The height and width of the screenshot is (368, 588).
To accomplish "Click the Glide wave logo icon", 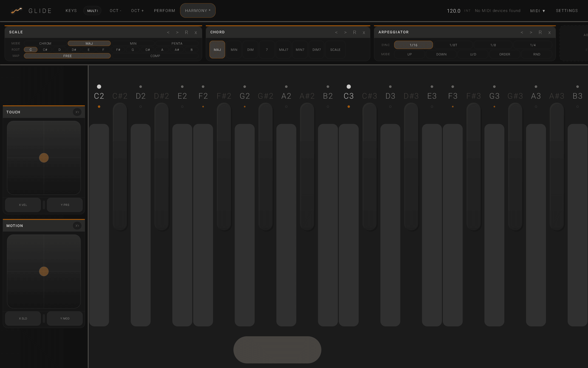I will [17, 11].
